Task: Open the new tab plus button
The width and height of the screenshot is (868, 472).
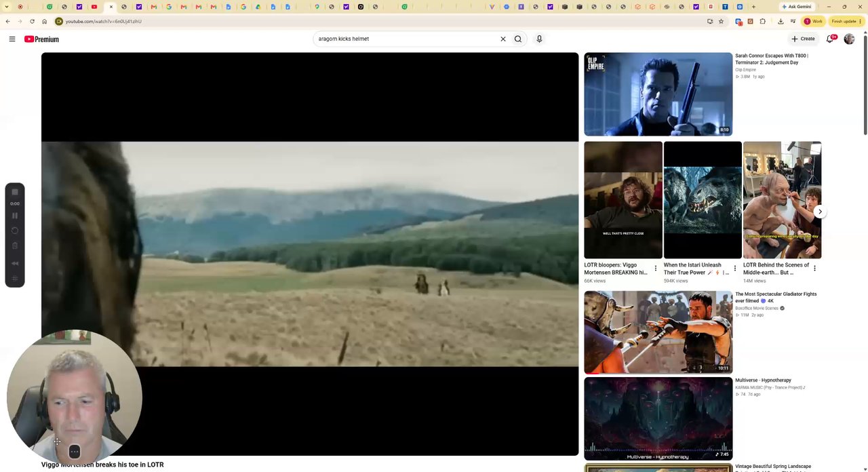Action: (x=753, y=7)
